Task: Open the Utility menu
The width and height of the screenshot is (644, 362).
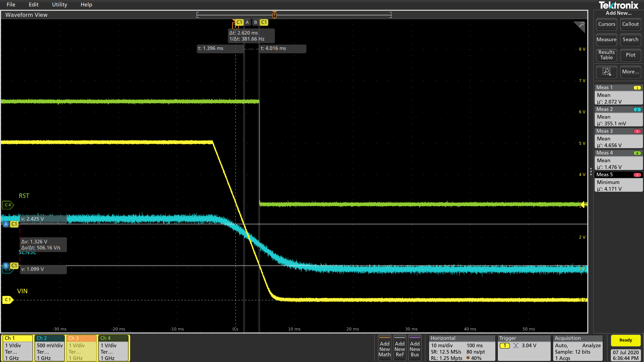Action: (x=59, y=5)
